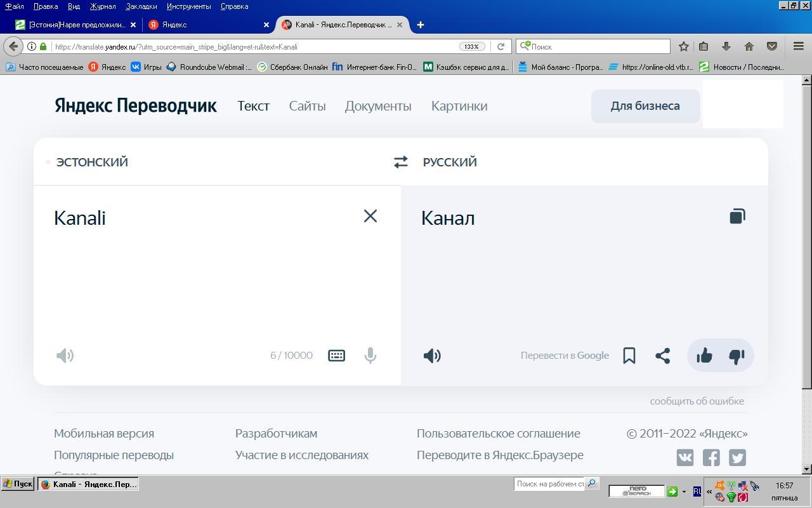Close the Яндекс browser tab
This screenshot has height=508, width=812.
[266, 25]
